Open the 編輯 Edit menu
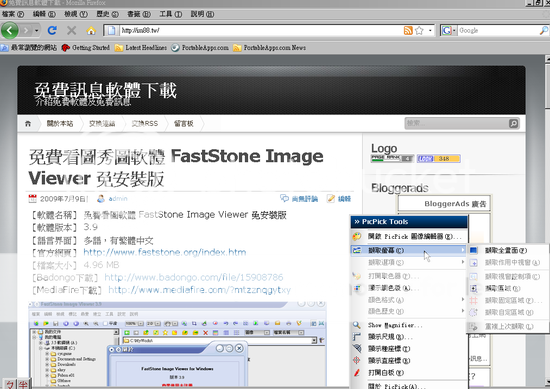Screen dimensions: 550x389 click(44, 14)
